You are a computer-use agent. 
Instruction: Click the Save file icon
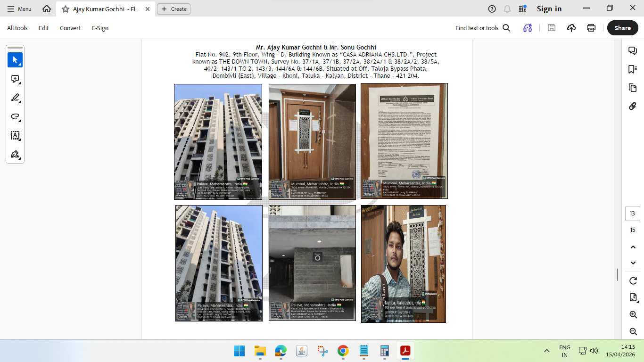click(552, 28)
